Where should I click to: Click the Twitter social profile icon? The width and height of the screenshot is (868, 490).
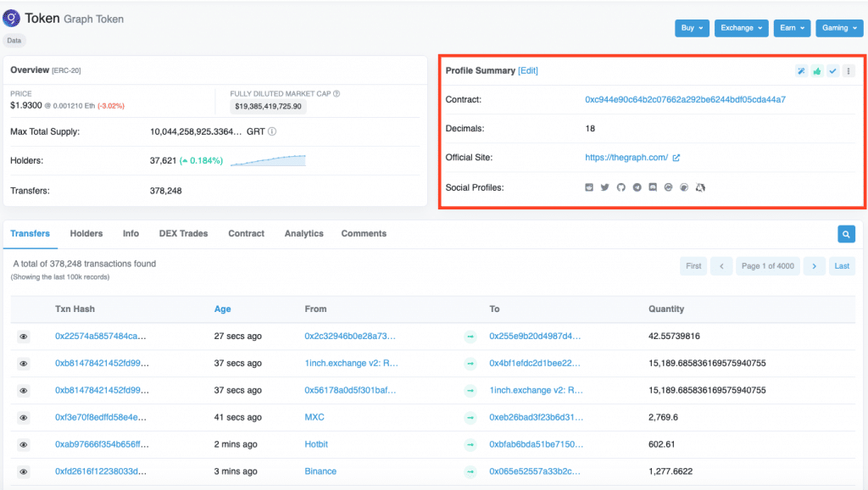tap(604, 187)
